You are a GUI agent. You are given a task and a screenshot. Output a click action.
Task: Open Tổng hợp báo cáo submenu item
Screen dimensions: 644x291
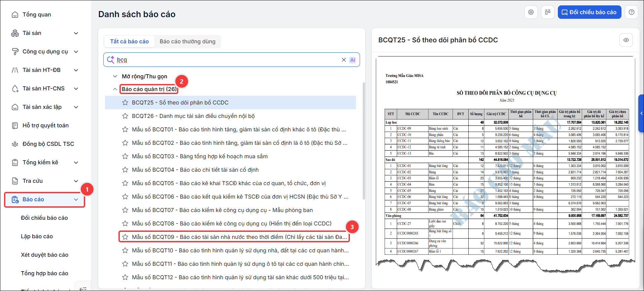pyautogui.click(x=45, y=273)
